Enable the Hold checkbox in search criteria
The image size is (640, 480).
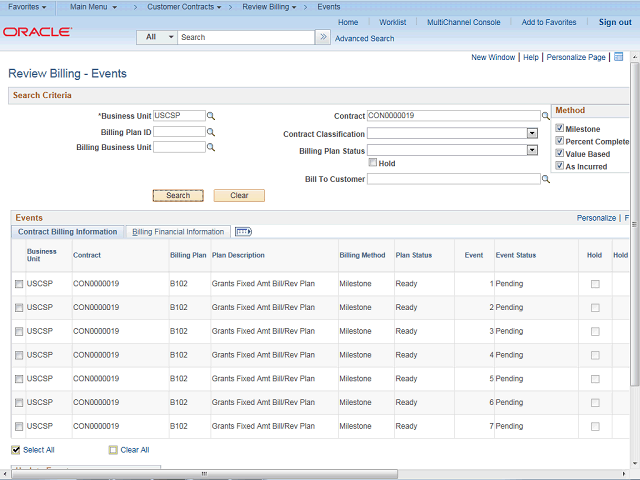[373, 163]
